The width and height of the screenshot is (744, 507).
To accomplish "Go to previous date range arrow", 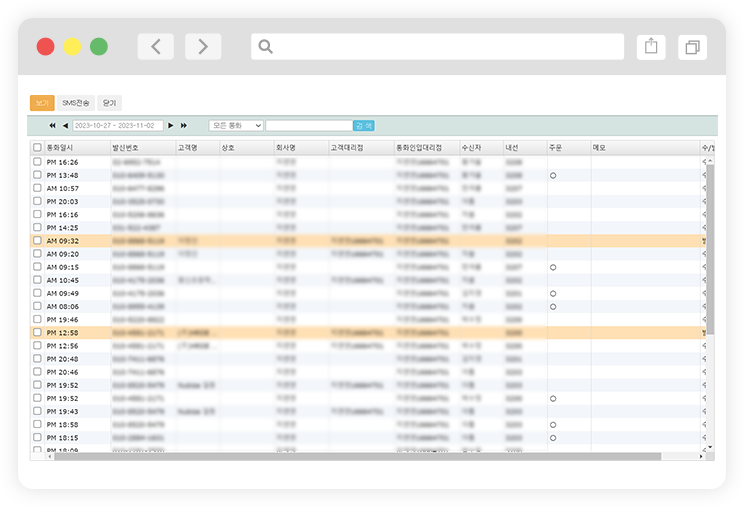I will point(65,126).
